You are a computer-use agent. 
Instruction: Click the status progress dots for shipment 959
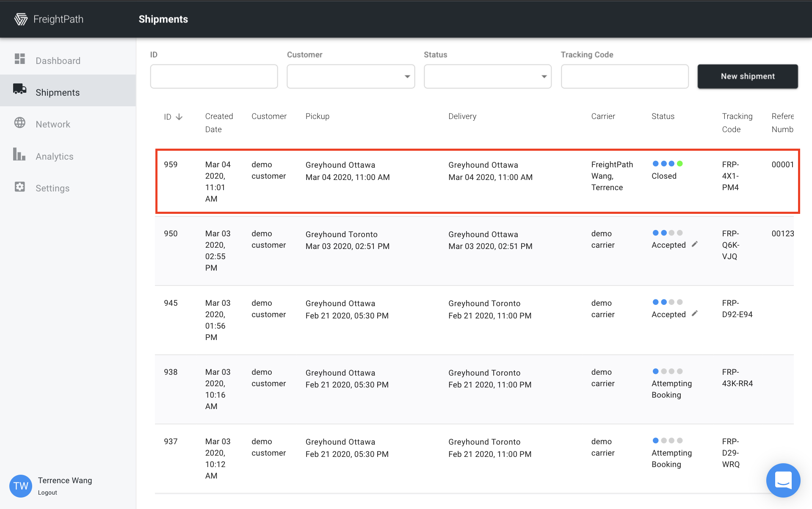click(x=668, y=164)
